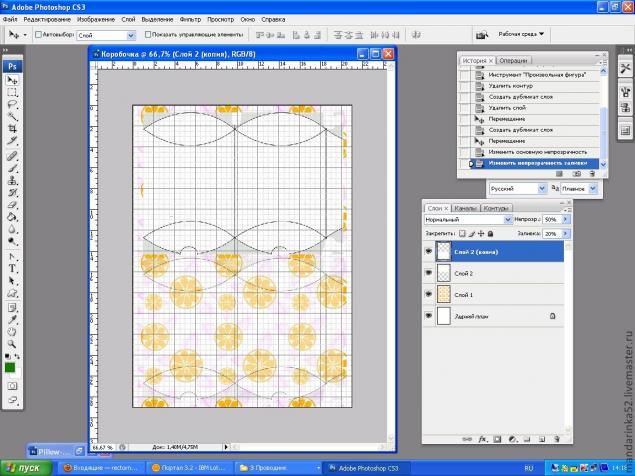Open the Автовыбор Слой dropdown
This screenshot has height=476, width=635.
click(131, 36)
